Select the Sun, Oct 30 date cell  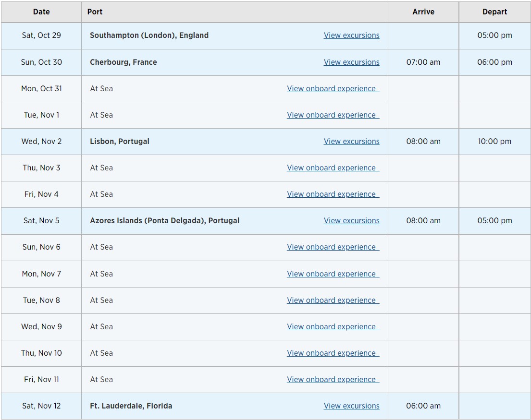(41, 62)
